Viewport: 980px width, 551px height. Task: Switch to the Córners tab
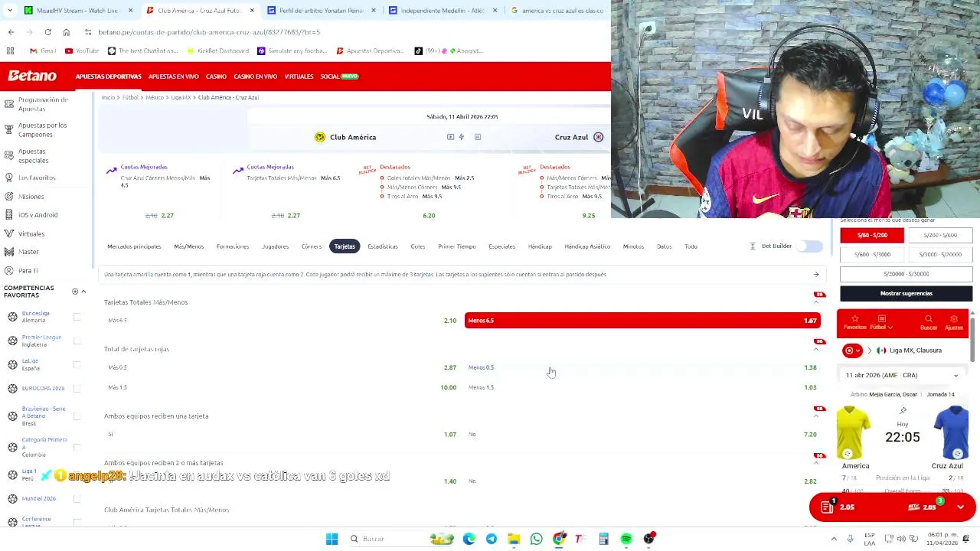pos(312,246)
